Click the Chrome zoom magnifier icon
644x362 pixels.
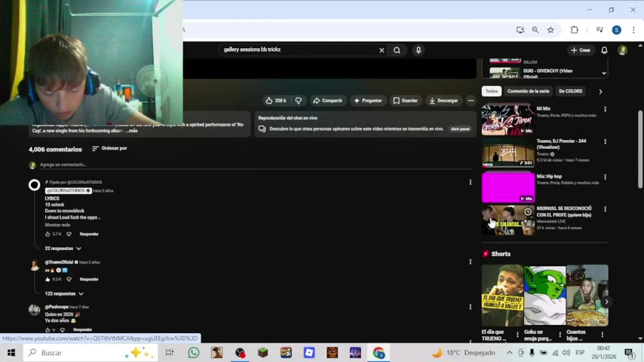[x=535, y=30]
